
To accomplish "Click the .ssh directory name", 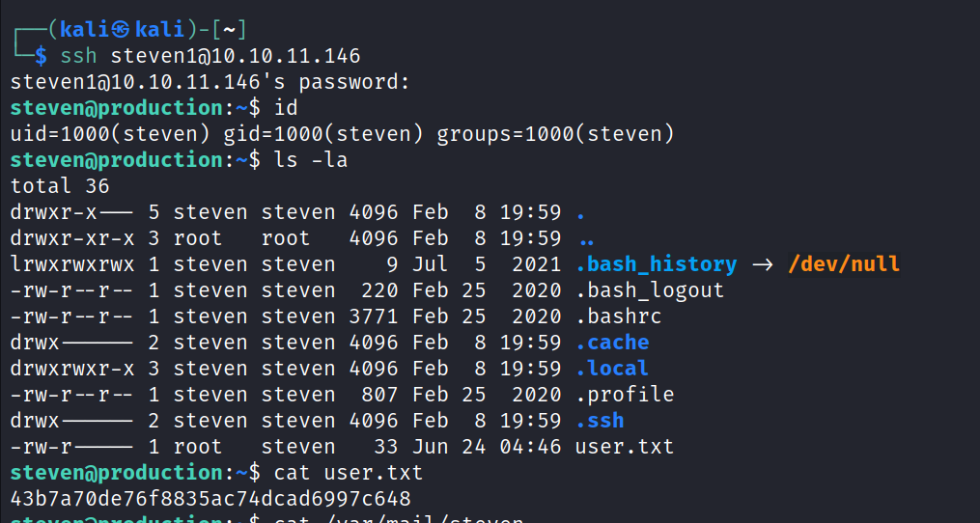I will click(599, 421).
